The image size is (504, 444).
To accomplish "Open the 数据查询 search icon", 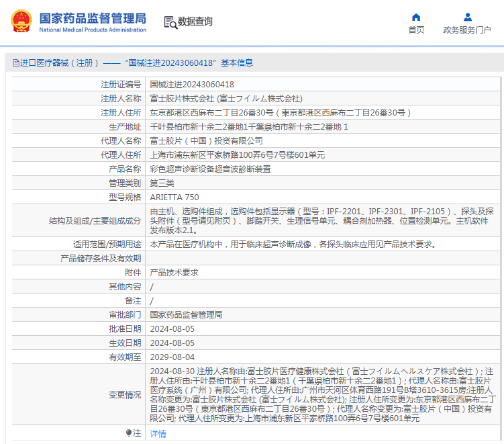I will click(170, 23).
